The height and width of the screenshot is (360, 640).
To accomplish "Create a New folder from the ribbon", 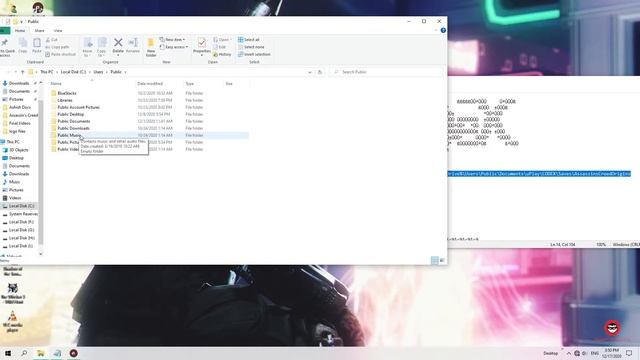I will (151, 47).
